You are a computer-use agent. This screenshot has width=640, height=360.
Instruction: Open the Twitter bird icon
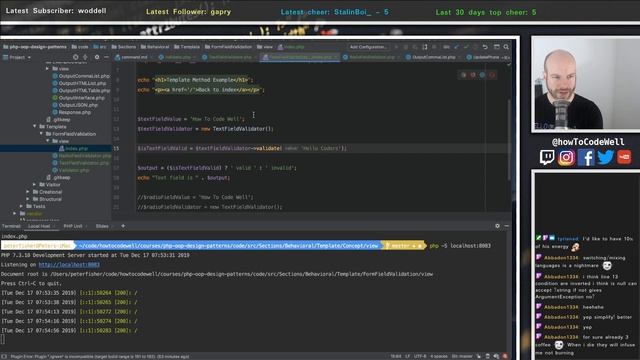click(605, 157)
